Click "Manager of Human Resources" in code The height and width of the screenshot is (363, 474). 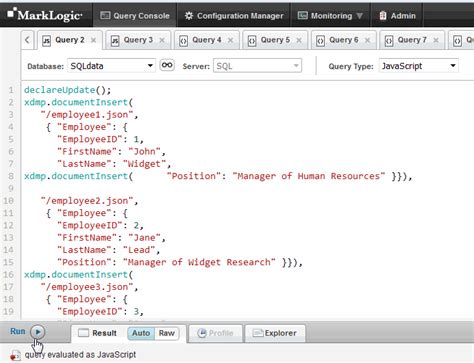click(x=309, y=176)
